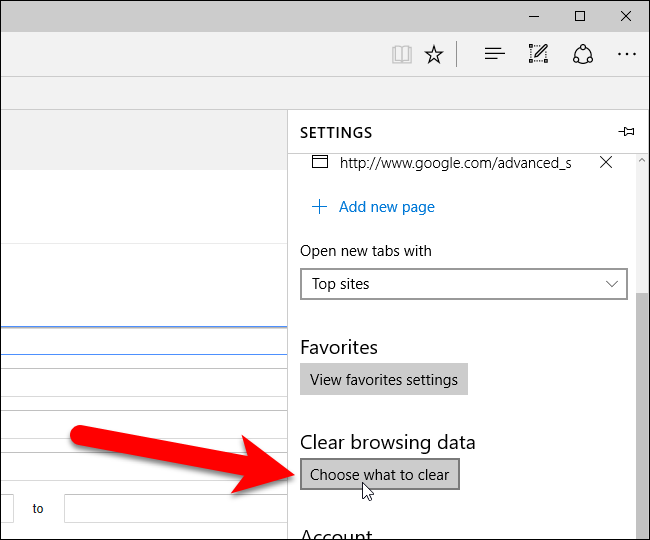The image size is (650, 540).
Task: Click the Share icon in toolbar
Action: (x=583, y=55)
